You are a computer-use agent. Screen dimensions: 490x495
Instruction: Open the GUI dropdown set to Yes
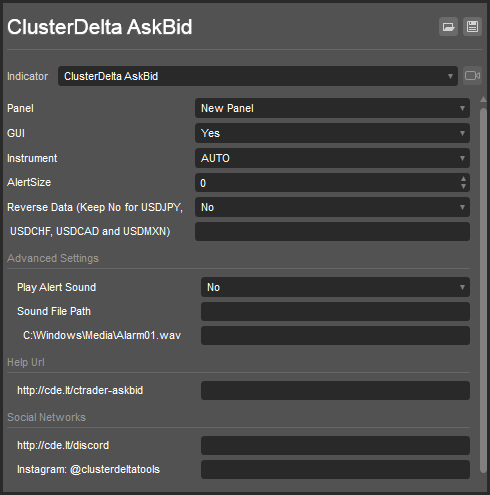pos(332,133)
